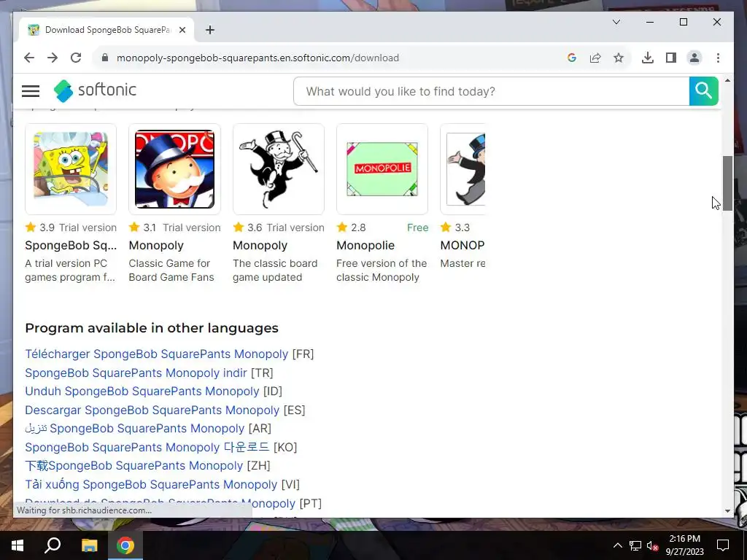Open Monopolie title link
747x560 pixels.
tap(365, 245)
